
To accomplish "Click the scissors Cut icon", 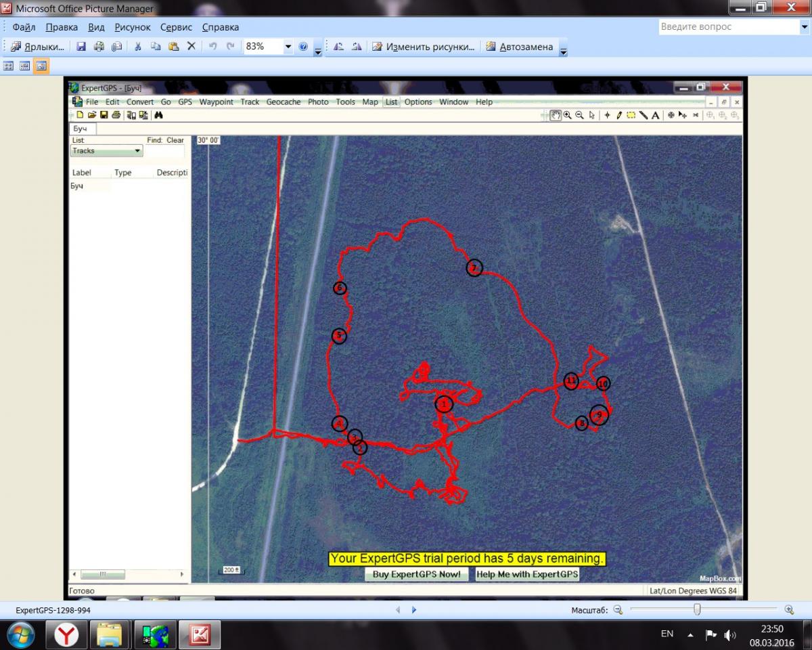I will pos(138,47).
